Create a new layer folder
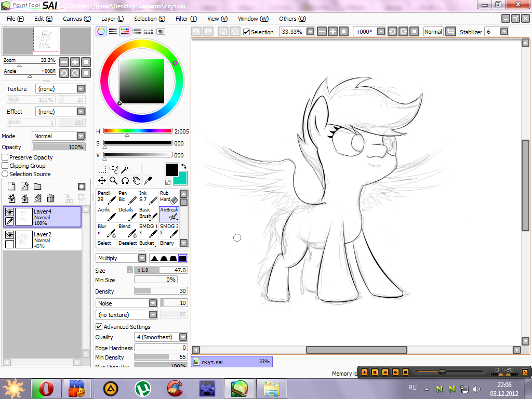Image resolution: width=532 pixels, height=399 pixels. (37, 187)
